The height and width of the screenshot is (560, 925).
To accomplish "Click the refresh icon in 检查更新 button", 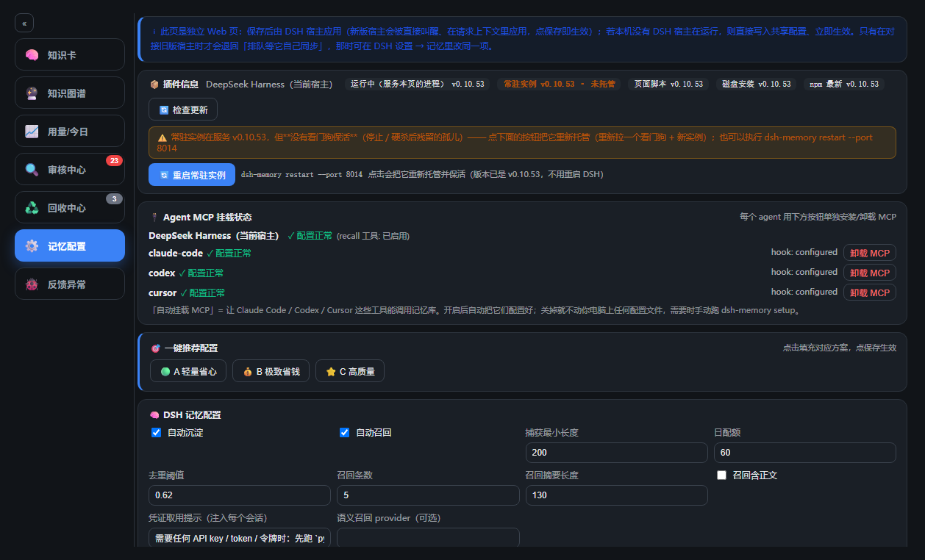I will [164, 110].
